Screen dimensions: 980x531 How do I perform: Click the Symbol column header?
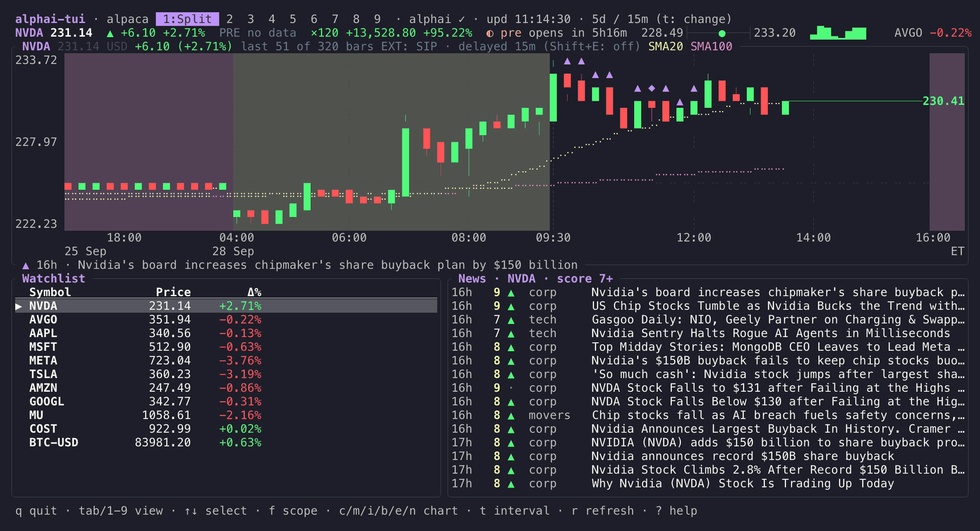point(50,292)
